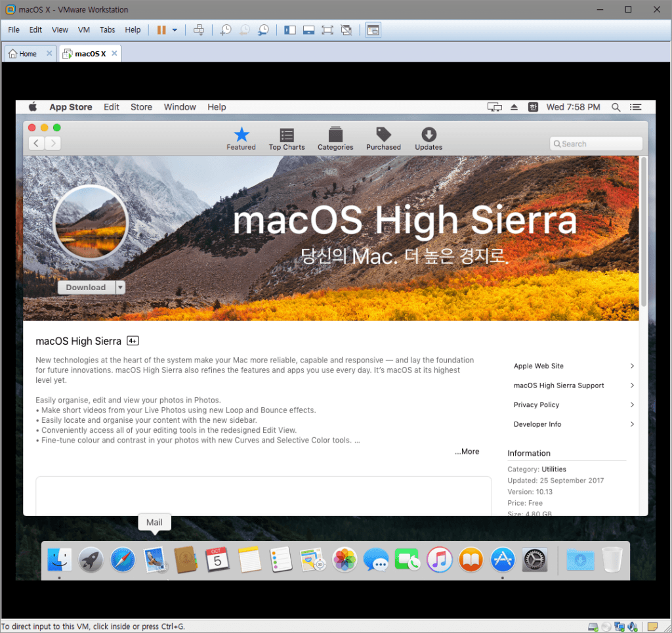Click the 4+ age rating badge

133,341
